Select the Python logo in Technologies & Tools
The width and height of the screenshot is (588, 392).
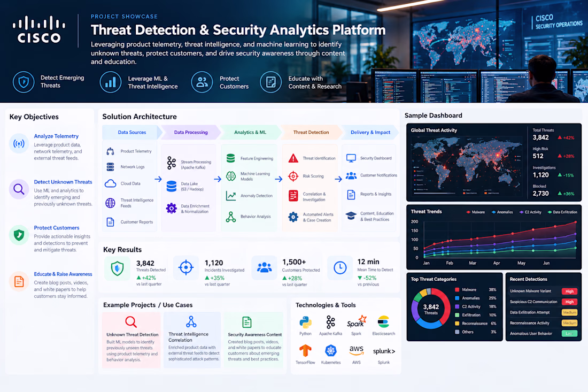coord(305,322)
